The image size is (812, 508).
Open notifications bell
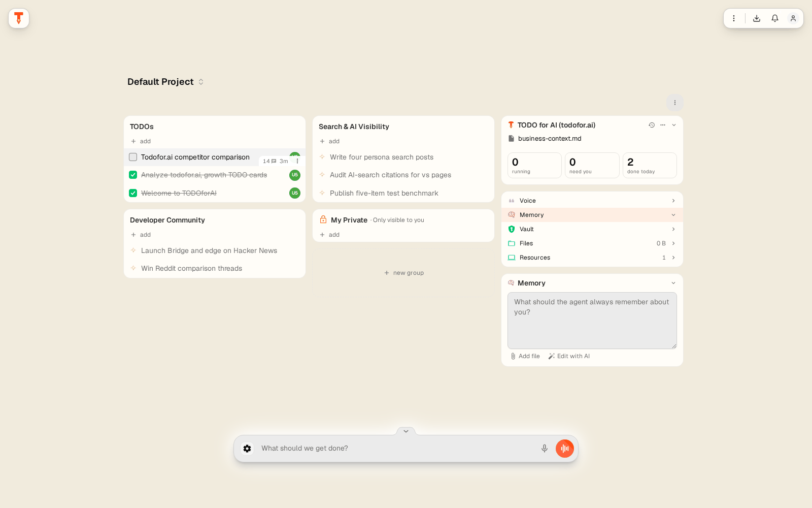[775, 18]
